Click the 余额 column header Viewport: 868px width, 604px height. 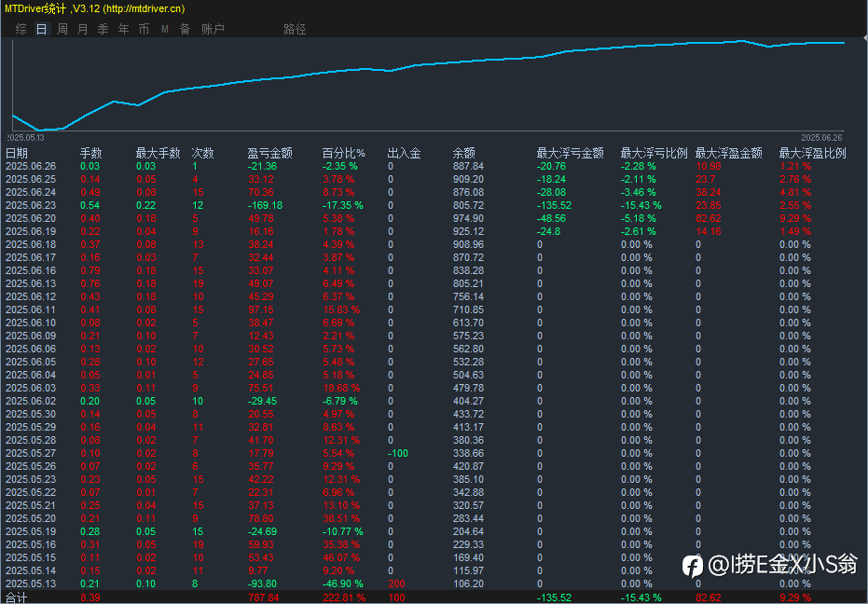point(464,154)
